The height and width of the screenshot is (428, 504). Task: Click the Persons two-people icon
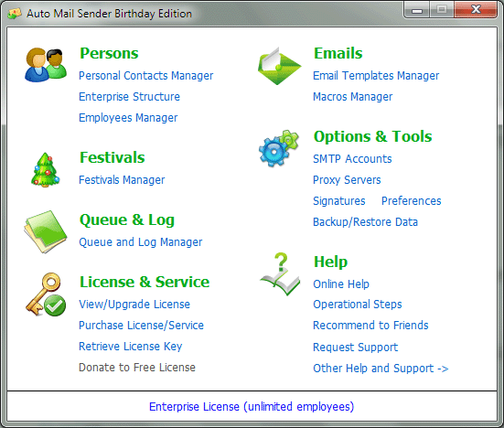[x=46, y=65]
